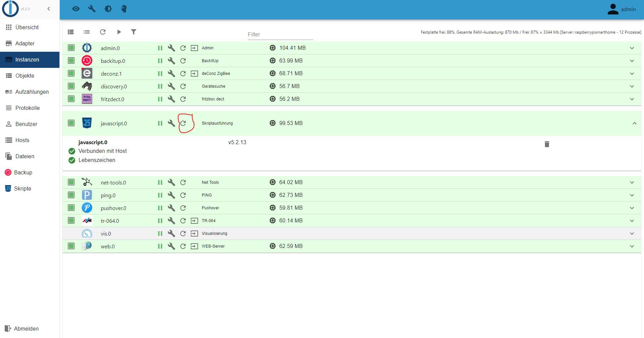Open the Objekte page
This screenshot has height=338, width=644.
click(x=30, y=76)
